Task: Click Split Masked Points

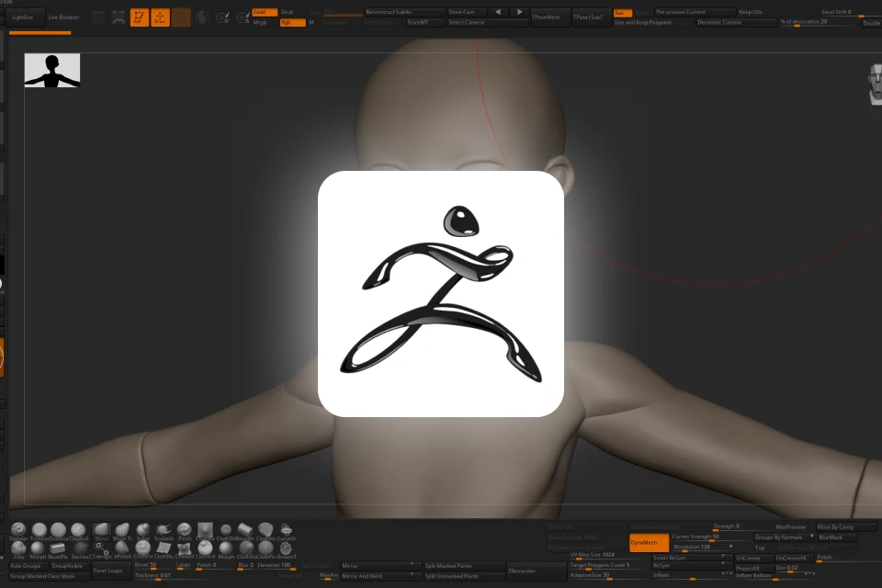Action: point(464,566)
